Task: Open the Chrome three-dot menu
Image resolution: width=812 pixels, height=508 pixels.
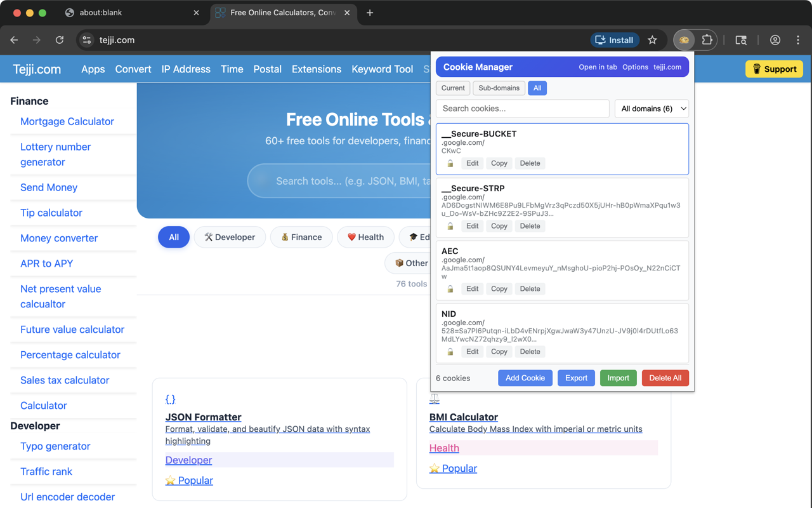Action: click(x=798, y=40)
